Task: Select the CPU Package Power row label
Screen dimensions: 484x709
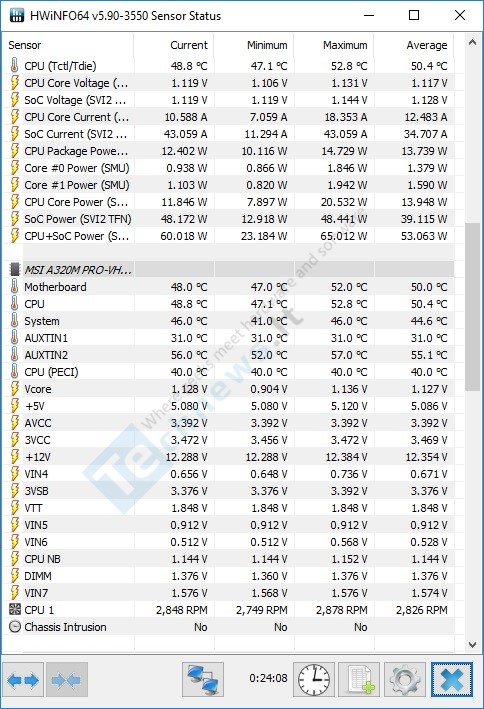Action: (76, 151)
